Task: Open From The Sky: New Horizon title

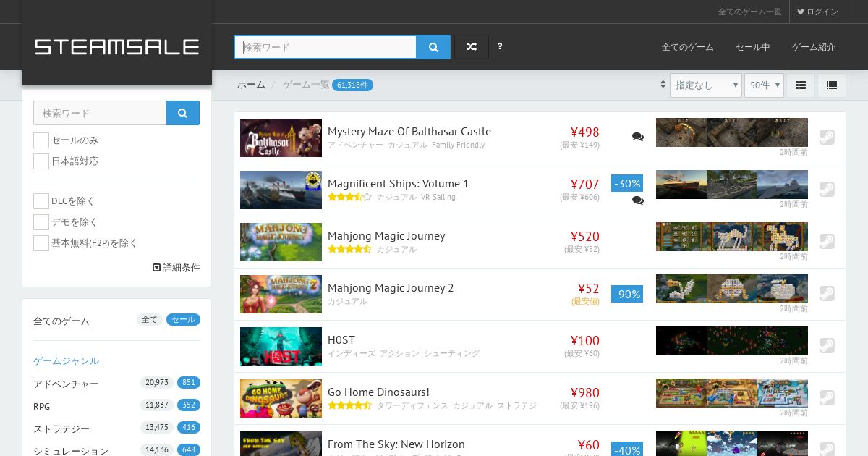Action: [x=396, y=444]
